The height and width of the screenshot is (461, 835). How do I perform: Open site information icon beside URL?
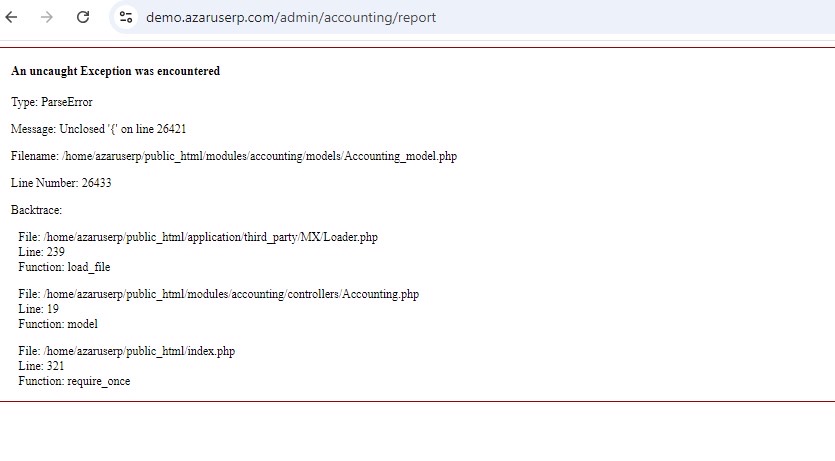[125, 17]
